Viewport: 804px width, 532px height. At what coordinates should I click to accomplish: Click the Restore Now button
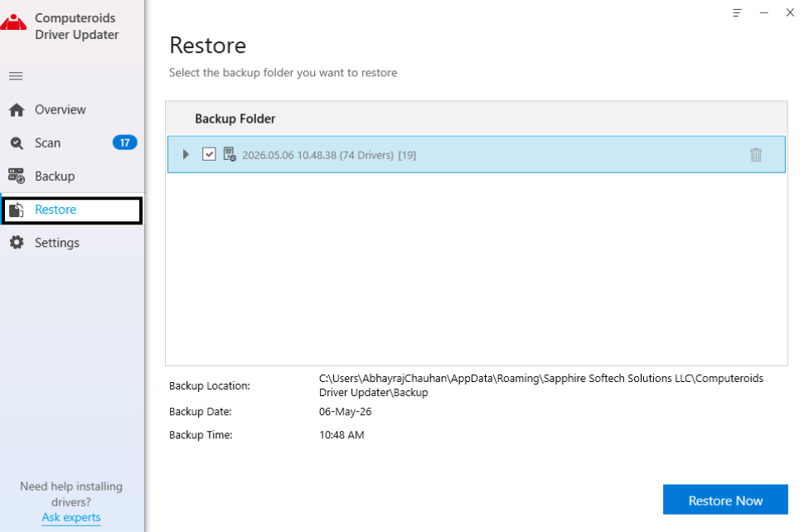pos(725,500)
